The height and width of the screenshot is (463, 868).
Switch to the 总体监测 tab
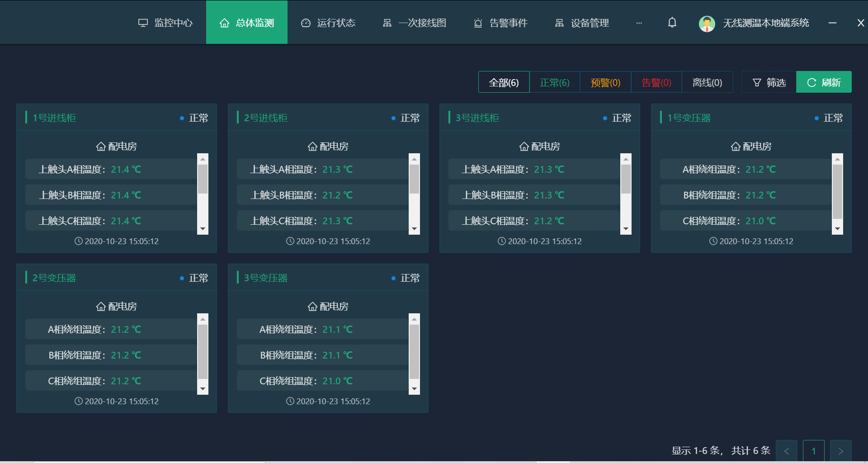(246, 22)
